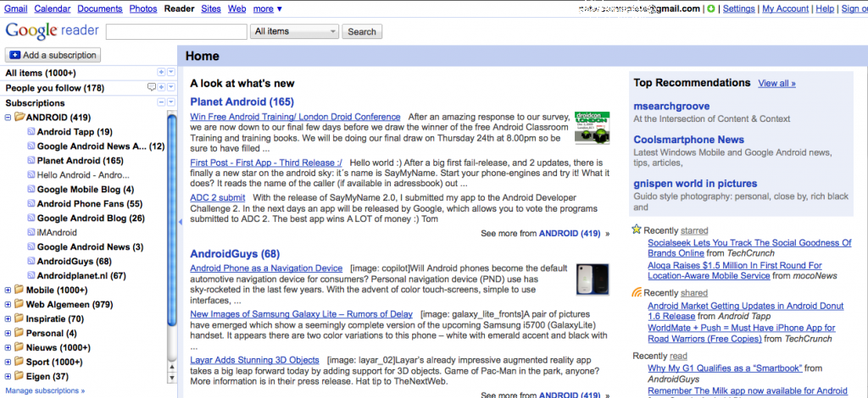This screenshot has height=398, width=868.
Task: Collapse the Subscriptions section with minus toggle
Action: tap(161, 102)
